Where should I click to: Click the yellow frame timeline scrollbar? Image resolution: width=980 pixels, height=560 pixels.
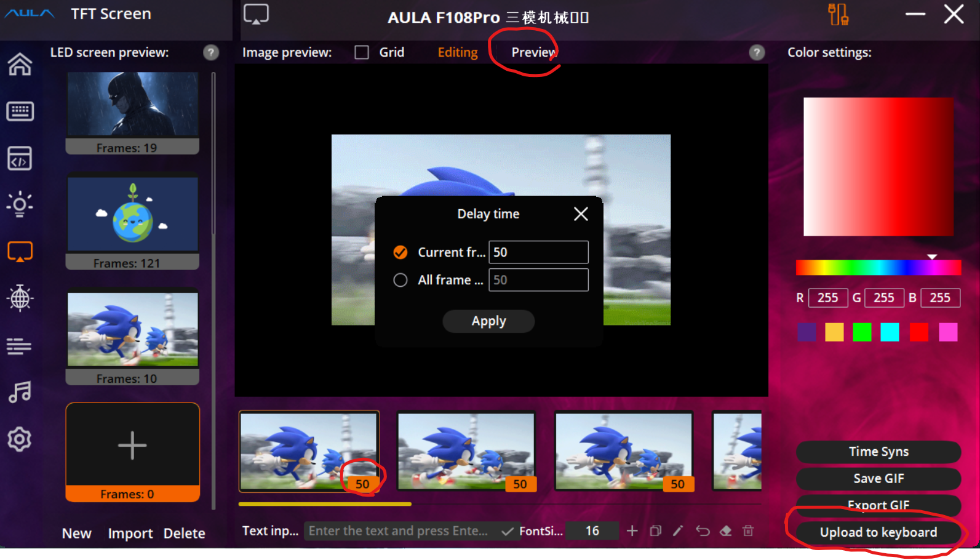click(x=325, y=504)
